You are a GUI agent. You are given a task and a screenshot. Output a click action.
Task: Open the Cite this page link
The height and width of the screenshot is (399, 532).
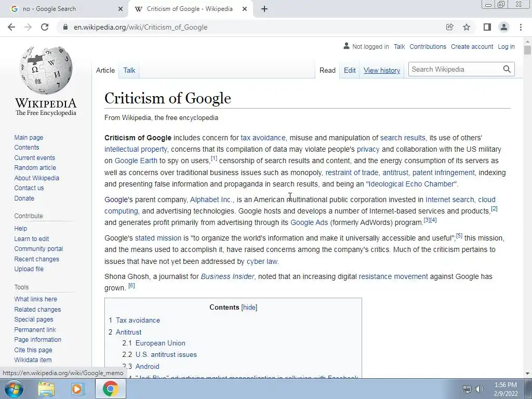33,350
